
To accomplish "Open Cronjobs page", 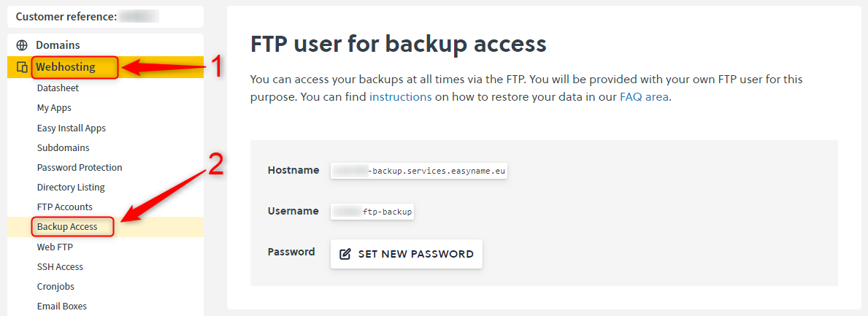I will click(55, 286).
